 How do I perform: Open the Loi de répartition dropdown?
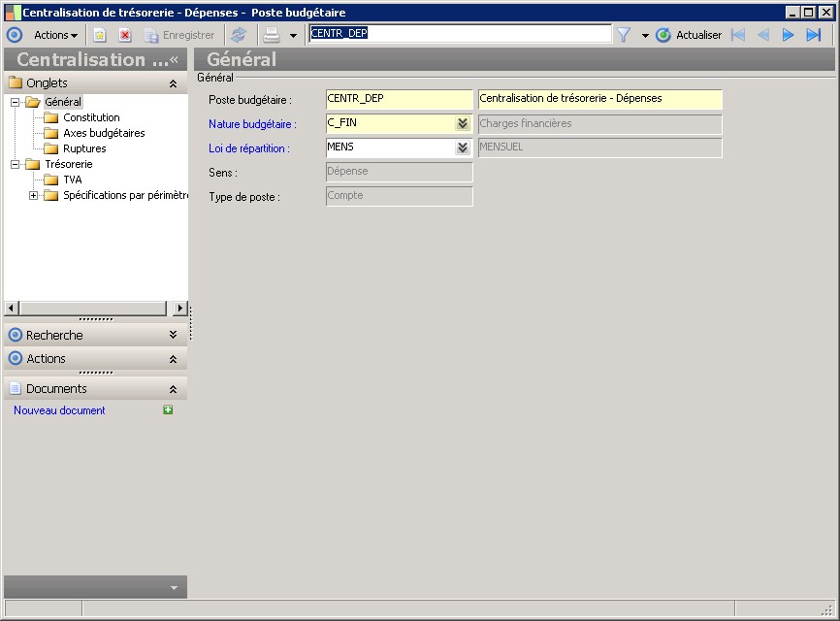point(463,147)
